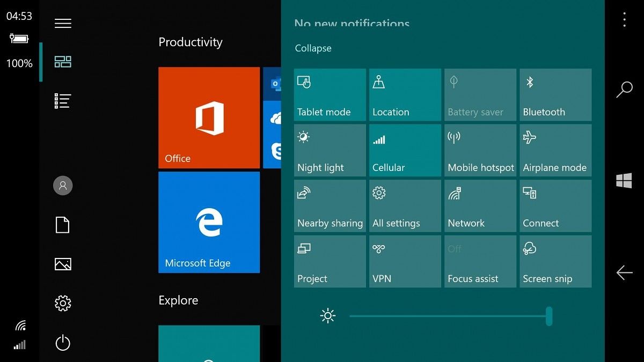Open the user account icon
Viewport: 644px width, 362px height.
(63, 186)
